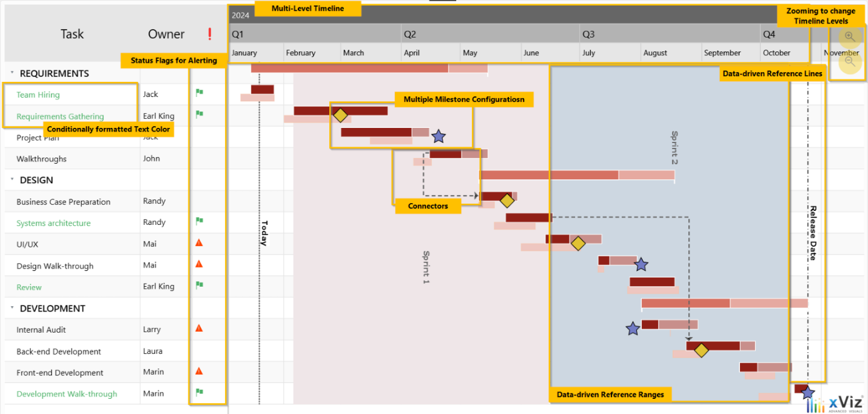868x414 pixels.
Task: Click the red exclamation status column header
Action: (210, 34)
